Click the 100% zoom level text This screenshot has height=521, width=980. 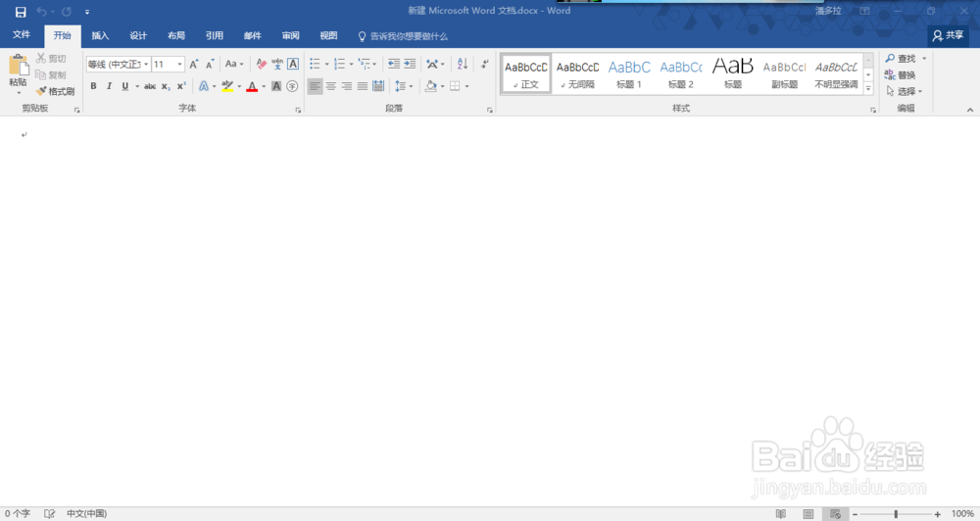pyautogui.click(x=962, y=513)
